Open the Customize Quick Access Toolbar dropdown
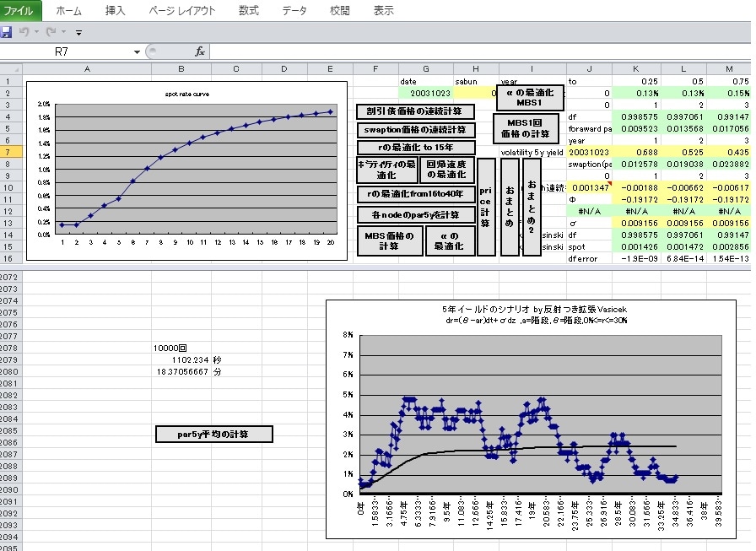This screenshot has height=551, width=756. [78, 33]
